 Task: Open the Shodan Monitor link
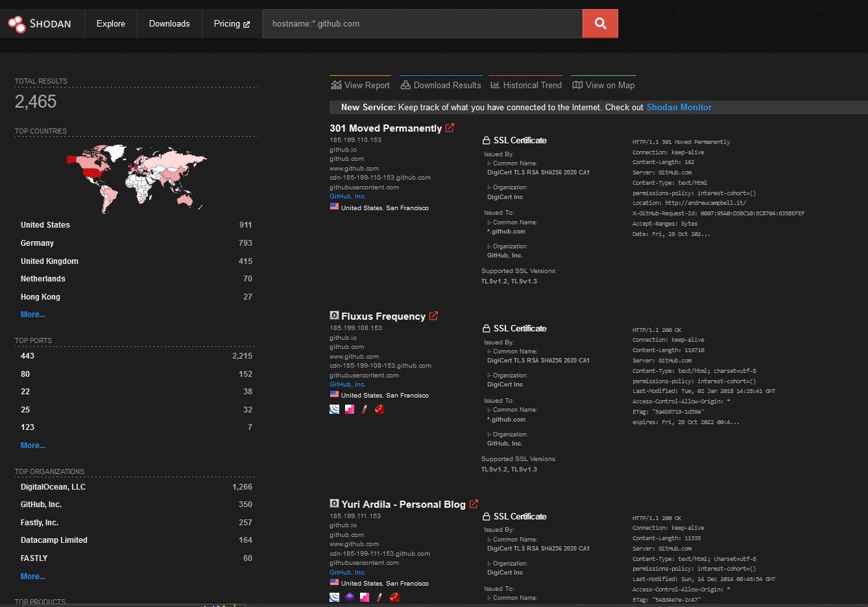click(679, 108)
